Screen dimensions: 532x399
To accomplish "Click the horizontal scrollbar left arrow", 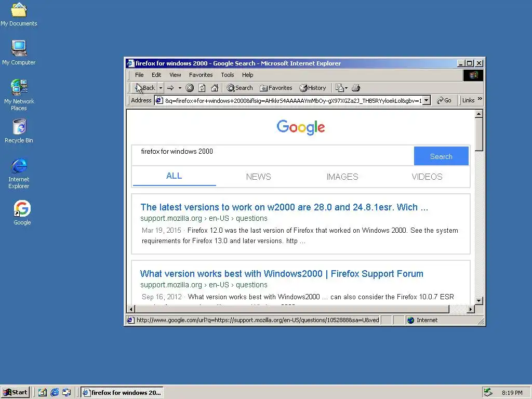I will pyautogui.click(x=131, y=309).
